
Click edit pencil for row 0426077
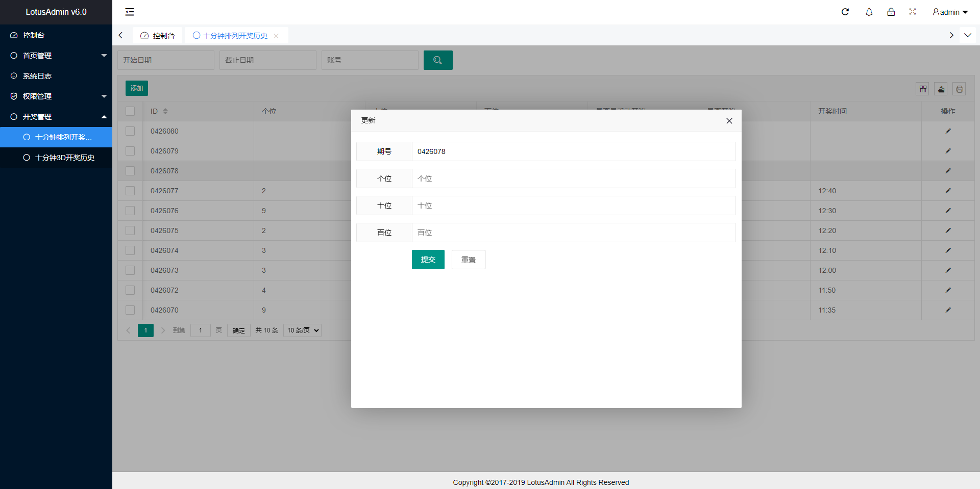(948, 191)
